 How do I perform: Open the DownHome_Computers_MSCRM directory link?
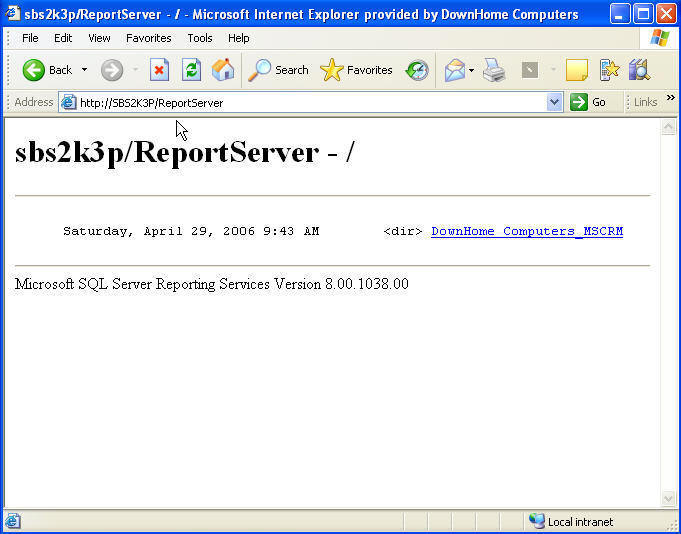[x=527, y=231]
